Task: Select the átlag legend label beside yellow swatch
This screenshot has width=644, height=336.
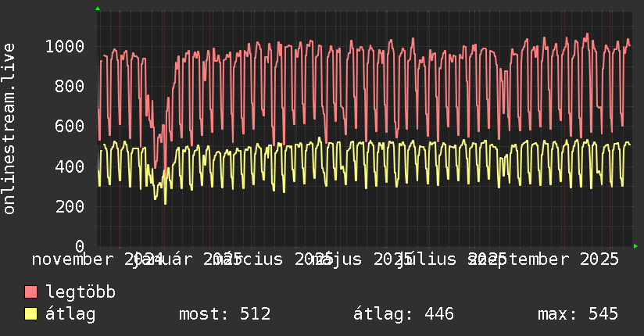Action: (70, 314)
